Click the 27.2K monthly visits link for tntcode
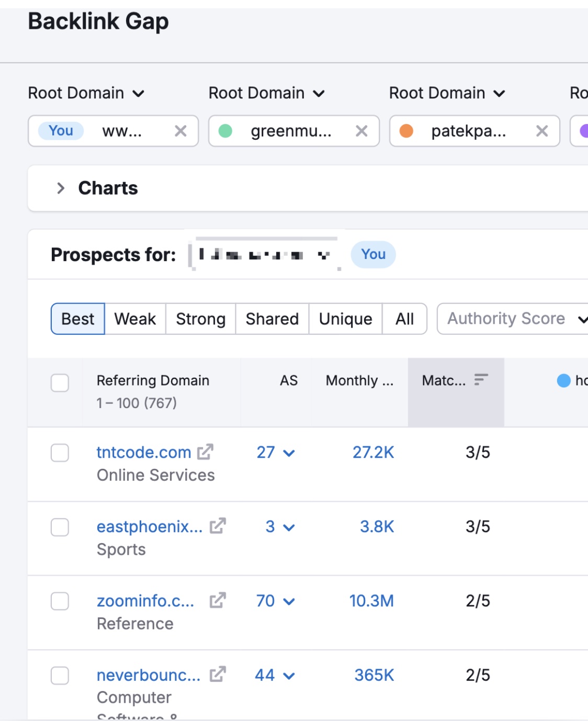Screen dimensions: 588x721 click(x=374, y=452)
